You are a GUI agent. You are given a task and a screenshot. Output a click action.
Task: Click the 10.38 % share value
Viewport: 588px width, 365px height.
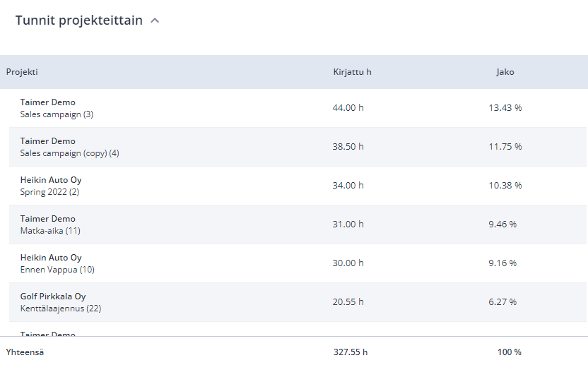tap(505, 186)
